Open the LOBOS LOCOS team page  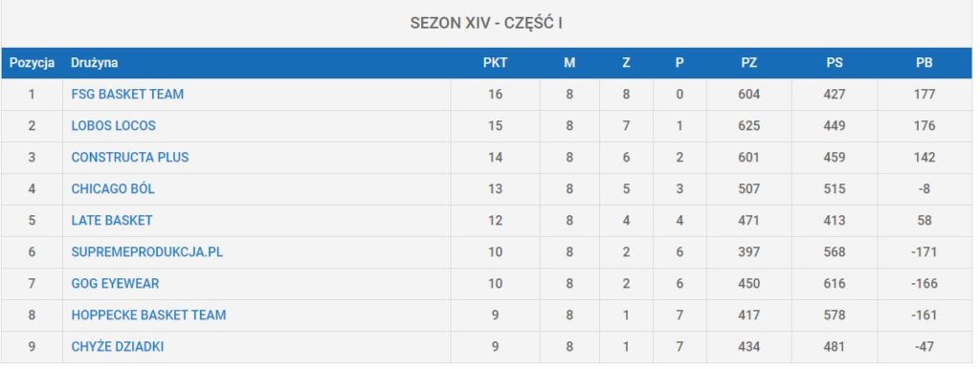click(x=113, y=125)
